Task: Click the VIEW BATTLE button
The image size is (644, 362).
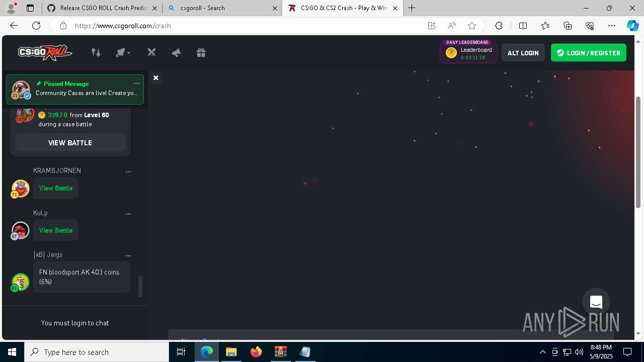Action: 70,143
